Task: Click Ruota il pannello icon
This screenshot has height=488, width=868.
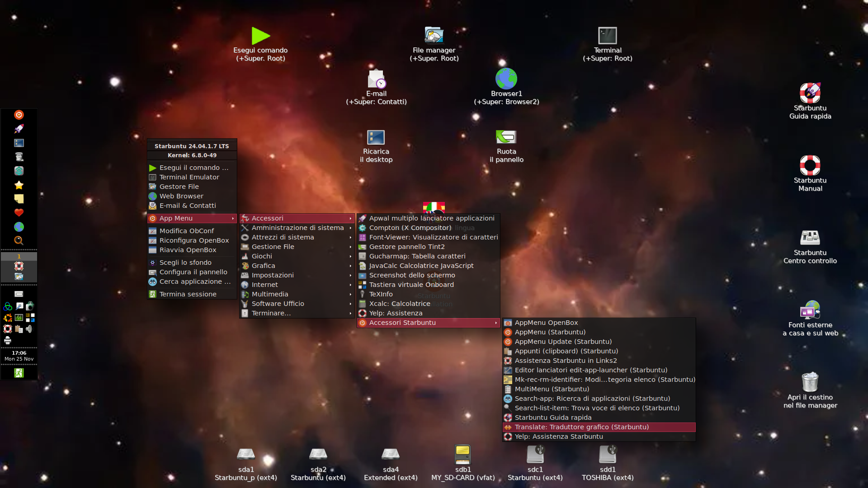Action: [x=506, y=145]
